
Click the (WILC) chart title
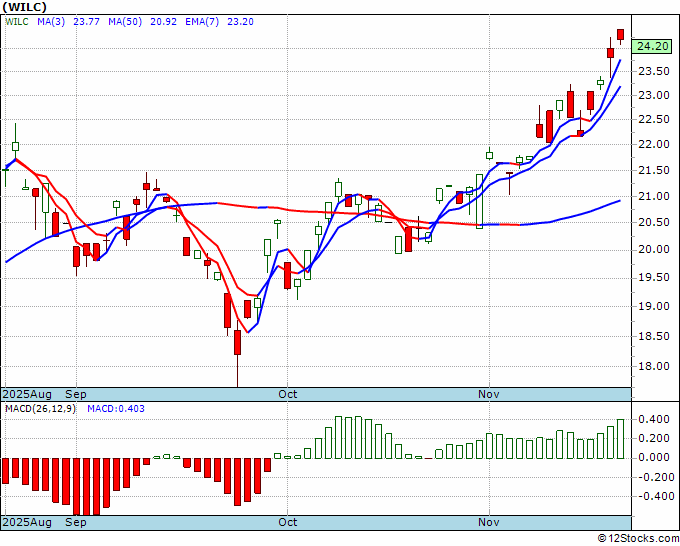[x=25, y=7]
